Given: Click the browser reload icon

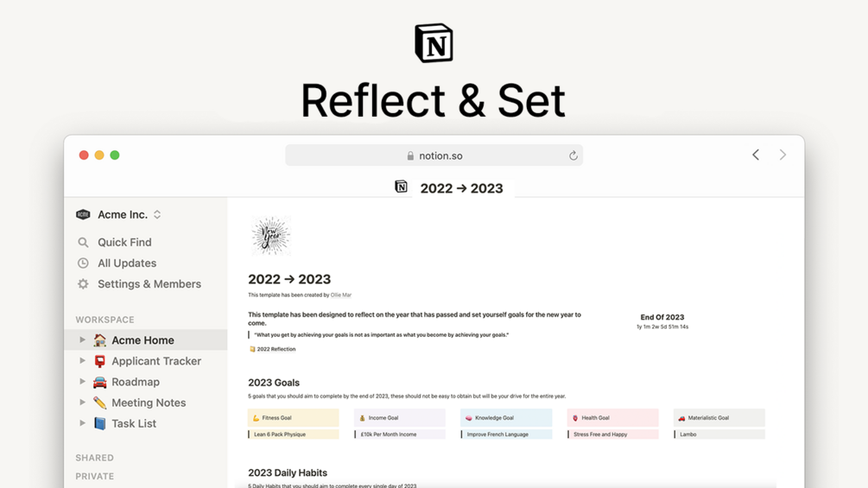Looking at the screenshot, I should click(573, 155).
